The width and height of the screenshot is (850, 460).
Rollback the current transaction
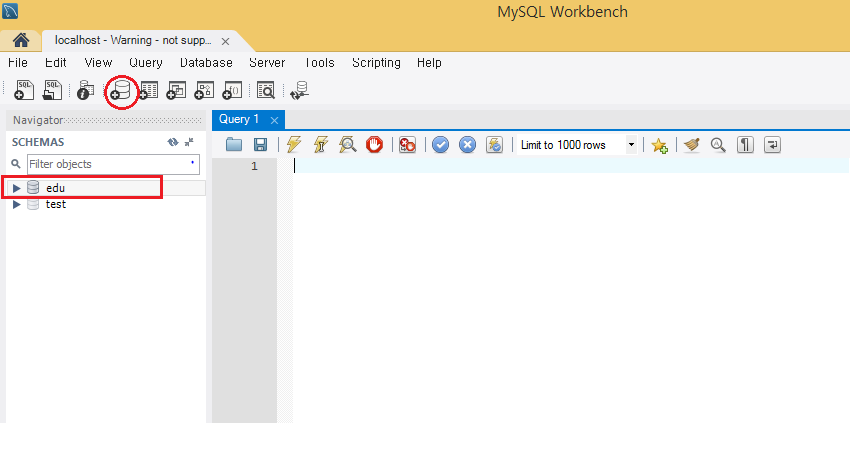(467, 145)
